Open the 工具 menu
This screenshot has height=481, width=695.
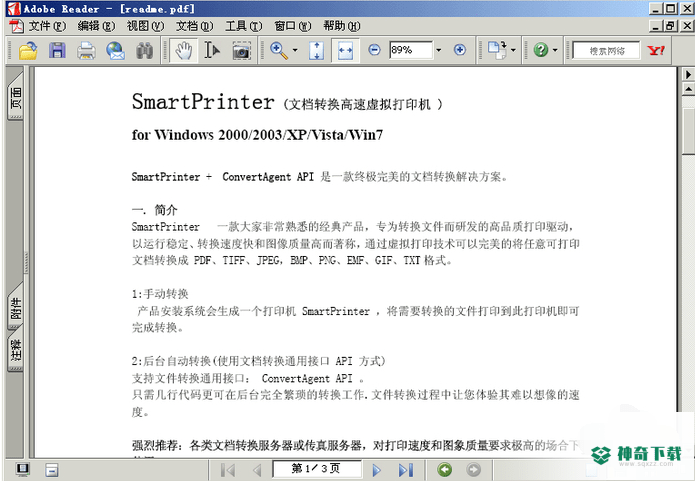coord(244,26)
